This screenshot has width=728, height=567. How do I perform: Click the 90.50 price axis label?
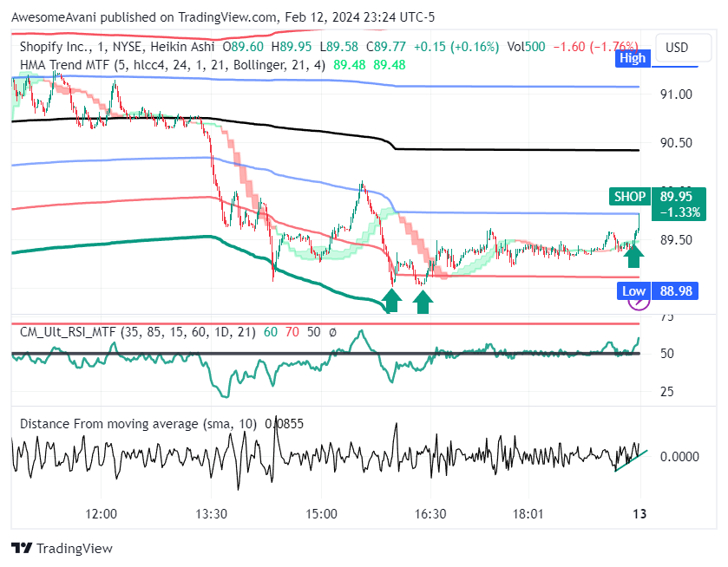pos(676,142)
